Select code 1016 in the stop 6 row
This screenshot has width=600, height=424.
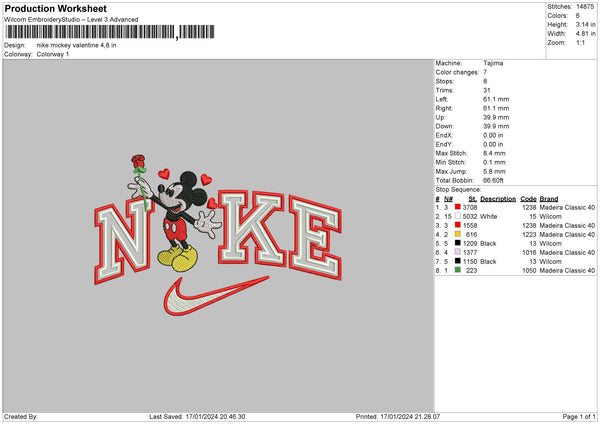(529, 253)
